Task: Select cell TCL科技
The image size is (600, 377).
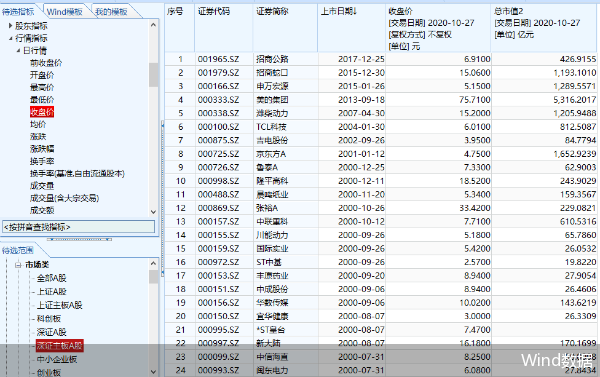Action: (285, 127)
